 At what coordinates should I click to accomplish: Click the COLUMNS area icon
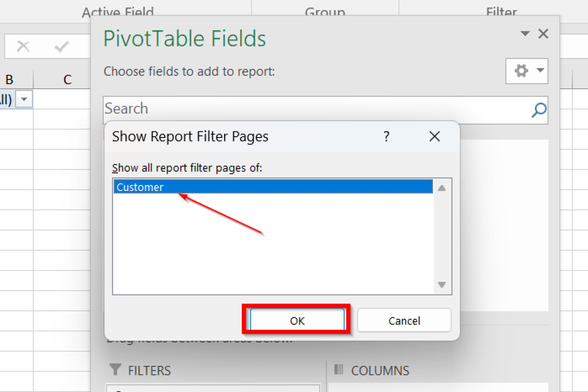pyautogui.click(x=339, y=370)
